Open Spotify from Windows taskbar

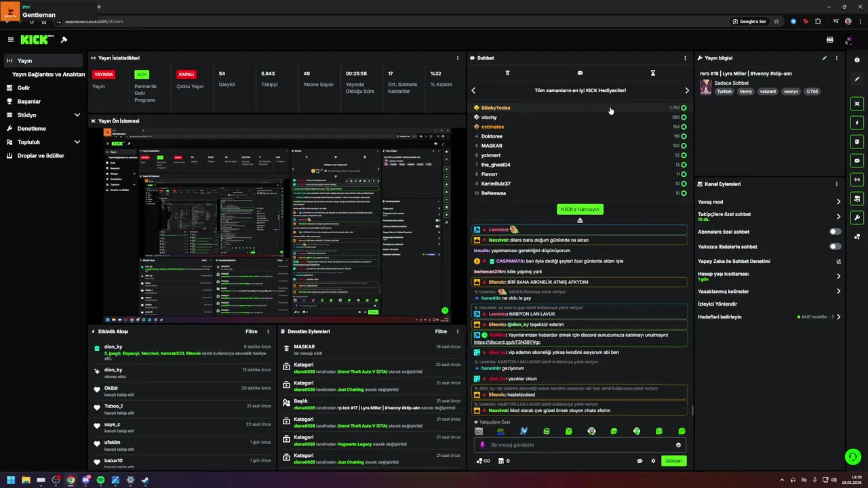(x=100, y=480)
